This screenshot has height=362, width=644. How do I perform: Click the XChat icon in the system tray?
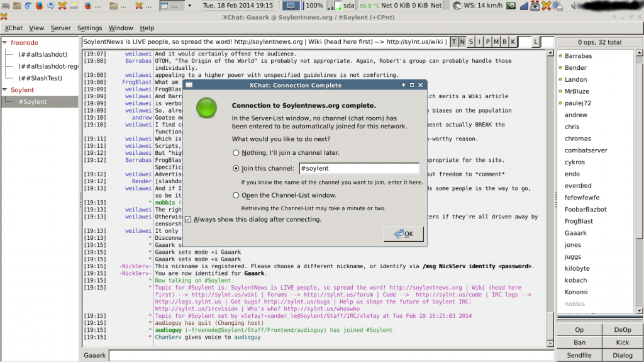(546, 6)
